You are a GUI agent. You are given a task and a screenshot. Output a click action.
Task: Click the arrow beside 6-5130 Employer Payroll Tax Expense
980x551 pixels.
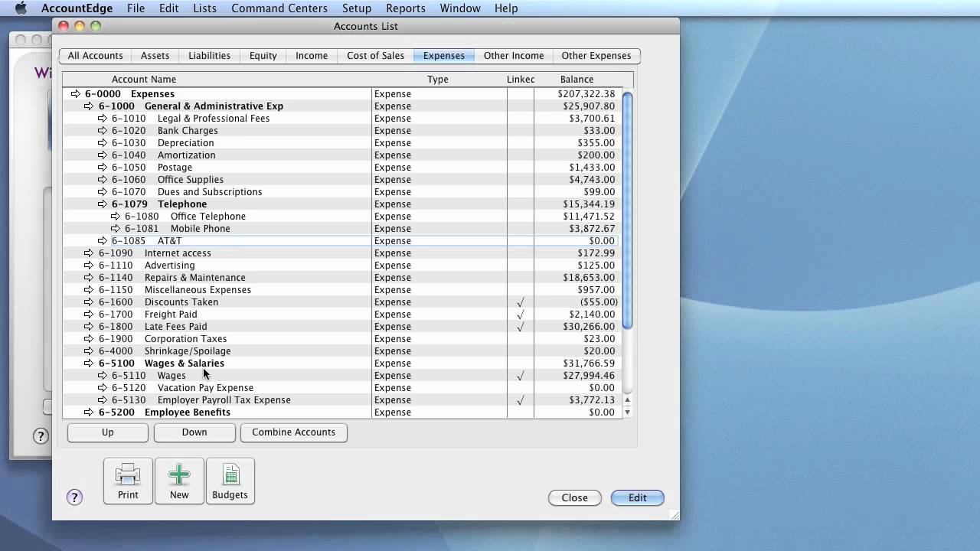pyautogui.click(x=103, y=400)
